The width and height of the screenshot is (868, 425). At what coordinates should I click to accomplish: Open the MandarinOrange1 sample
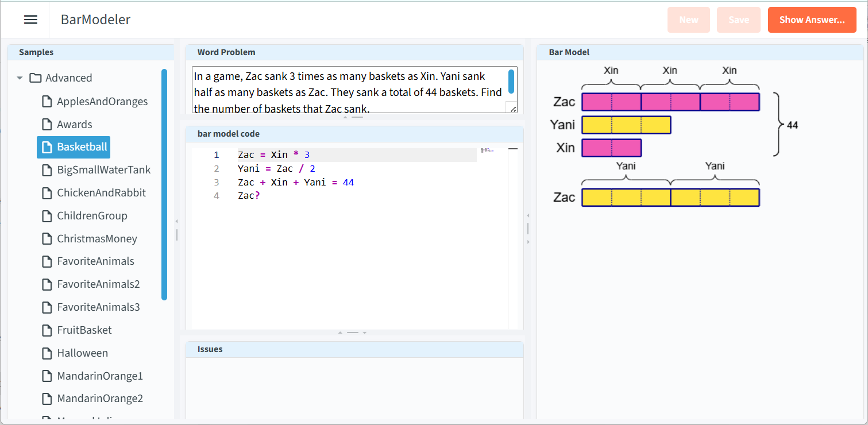[x=99, y=376]
